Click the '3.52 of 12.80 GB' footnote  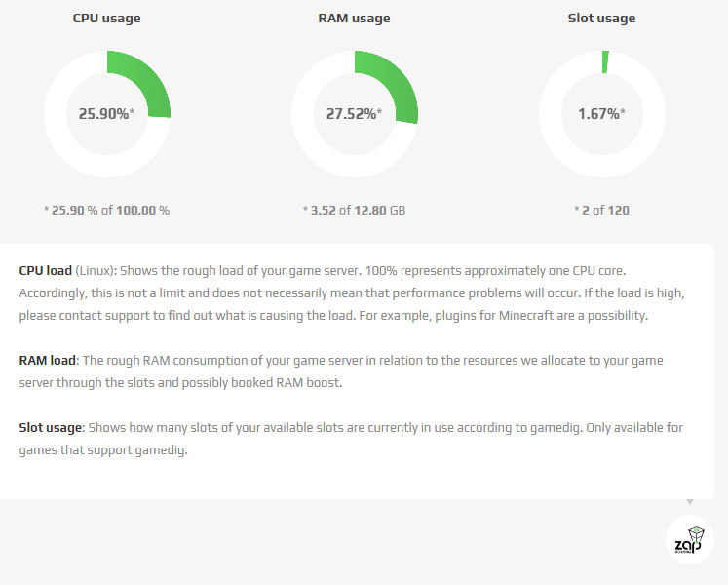tap(354, 210)
